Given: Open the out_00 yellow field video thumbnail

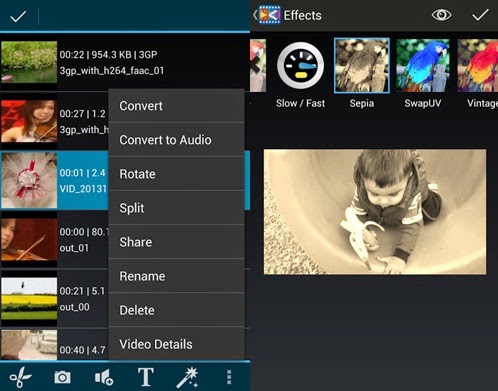Looking at the screenshot, I should pyautogui.click(x=29, y=299).
